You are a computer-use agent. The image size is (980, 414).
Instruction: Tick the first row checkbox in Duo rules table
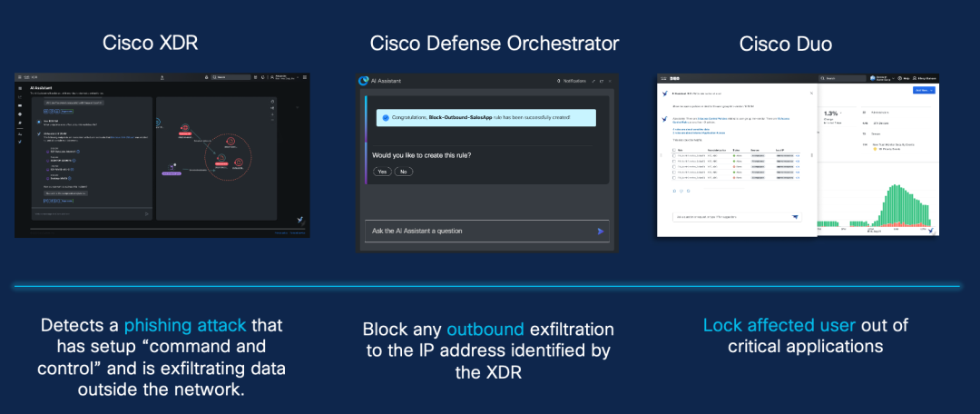[x=673, y=156]
